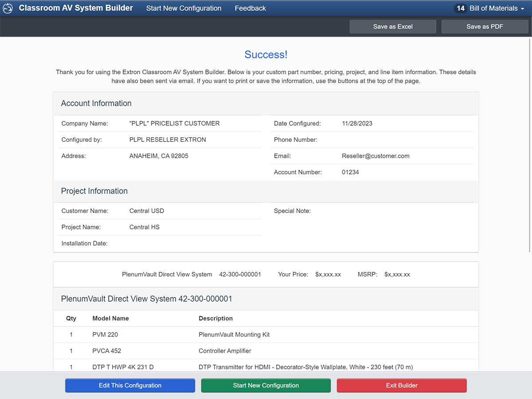The height and width of the screenshot is (399, 532).
Task: Click the Success! heading
Action: [266, 55]
